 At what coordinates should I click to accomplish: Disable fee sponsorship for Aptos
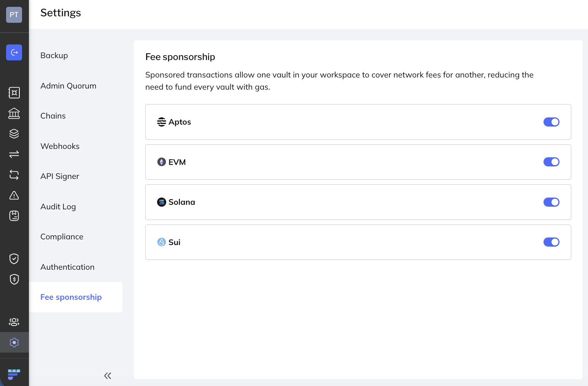coord(551,122)
